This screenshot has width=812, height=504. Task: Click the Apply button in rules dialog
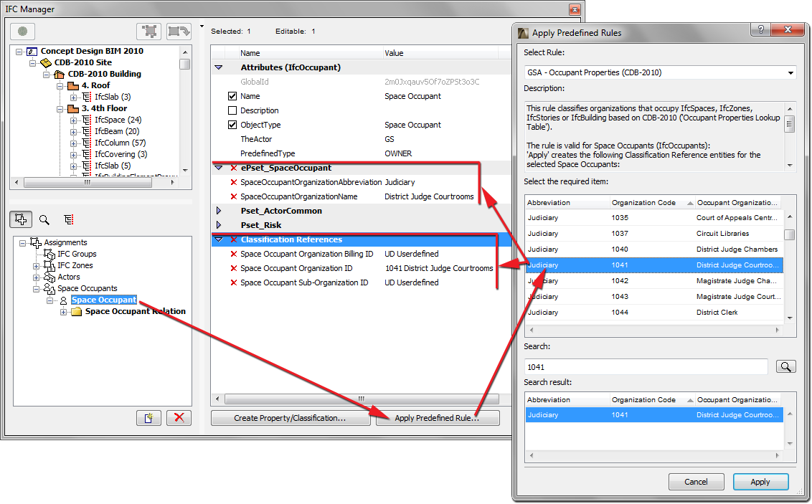[x=760, y=482]
